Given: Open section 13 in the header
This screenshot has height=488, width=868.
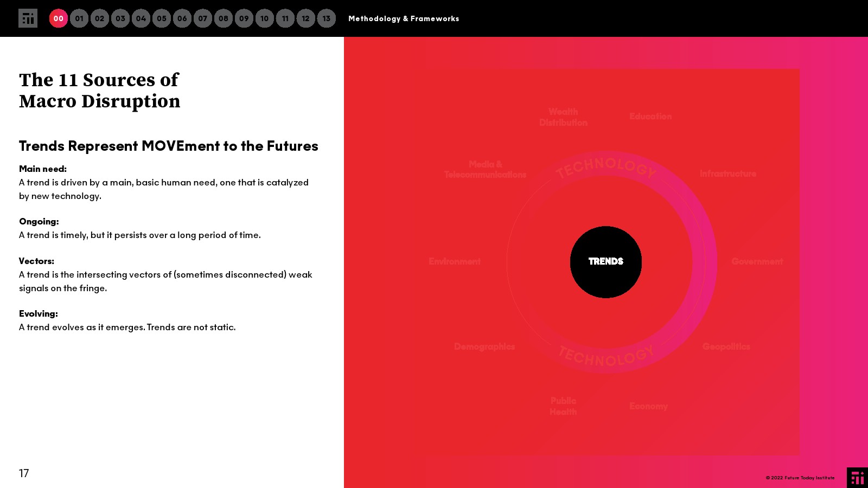Looking at the screenshot, I should pyautogui.click(x=327, y=18).
